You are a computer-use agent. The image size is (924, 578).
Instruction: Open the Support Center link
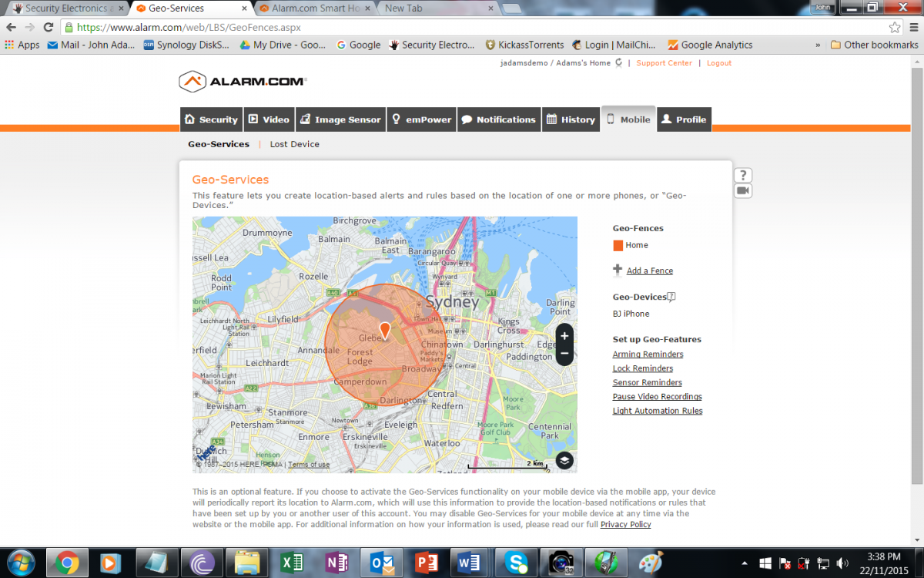click(665, 63)
